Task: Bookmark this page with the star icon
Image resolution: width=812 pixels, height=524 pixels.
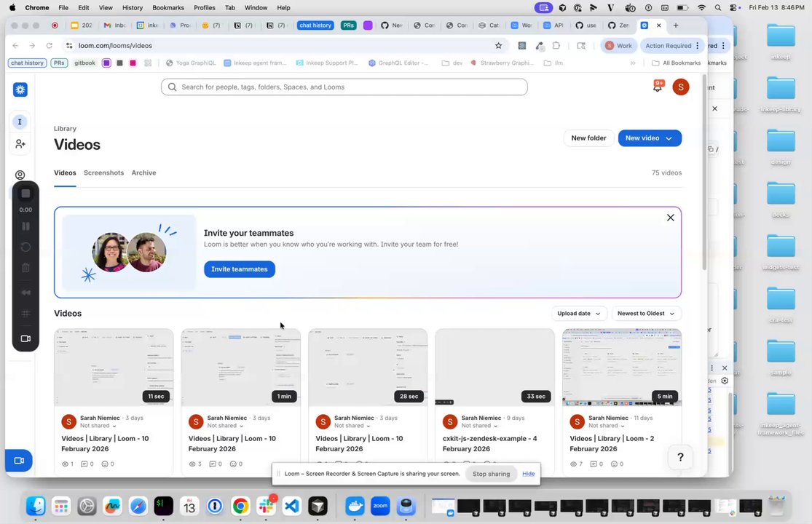Action: coord(498,46)
